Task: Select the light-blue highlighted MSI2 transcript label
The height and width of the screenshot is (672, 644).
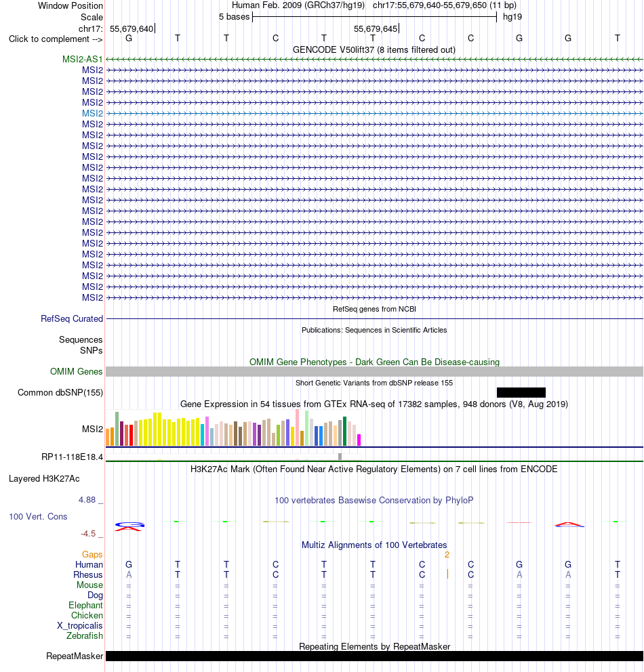Action: [93, 113]
